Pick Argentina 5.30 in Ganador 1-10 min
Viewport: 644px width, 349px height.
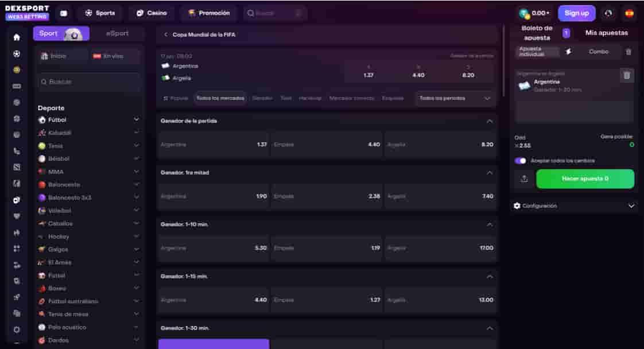pyautogui.click(x=214, y=248)
